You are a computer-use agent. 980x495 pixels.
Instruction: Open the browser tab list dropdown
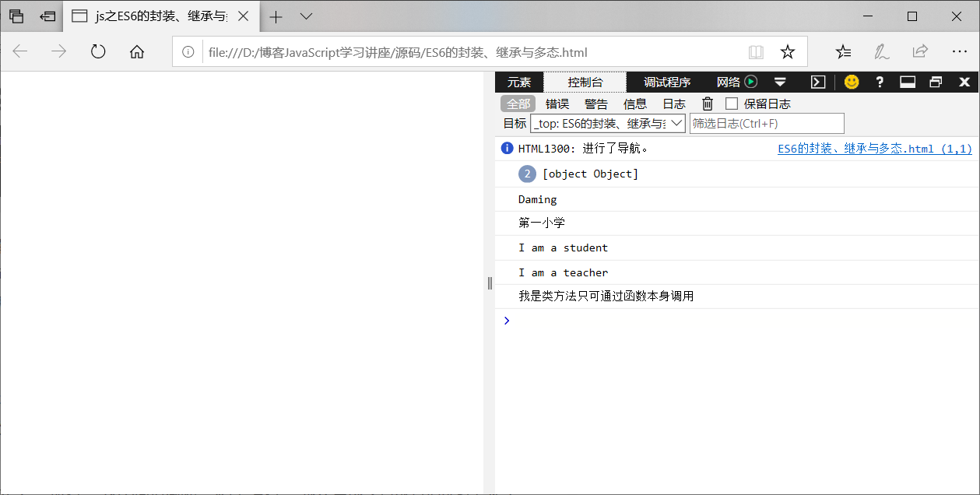pyautogui.click(x=305, y=16)
